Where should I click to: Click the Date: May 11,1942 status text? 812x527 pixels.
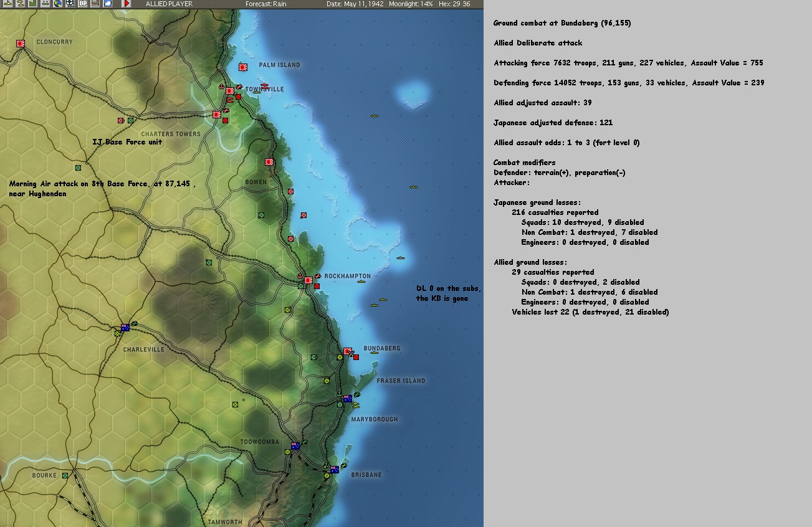[354, 4]
